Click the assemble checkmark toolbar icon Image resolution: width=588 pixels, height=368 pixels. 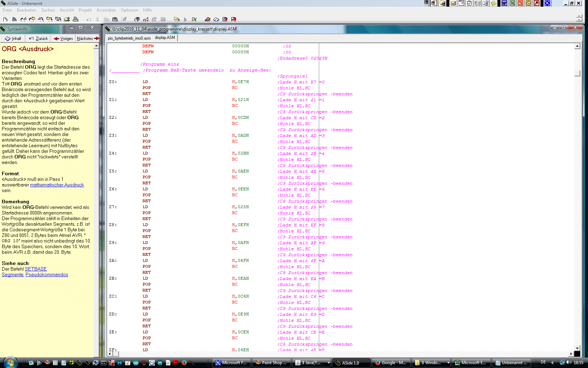click(x=194, y=19)
